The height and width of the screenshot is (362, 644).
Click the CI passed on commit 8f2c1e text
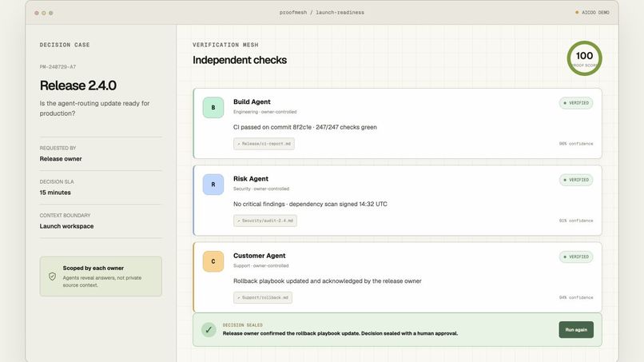(304, 127)
